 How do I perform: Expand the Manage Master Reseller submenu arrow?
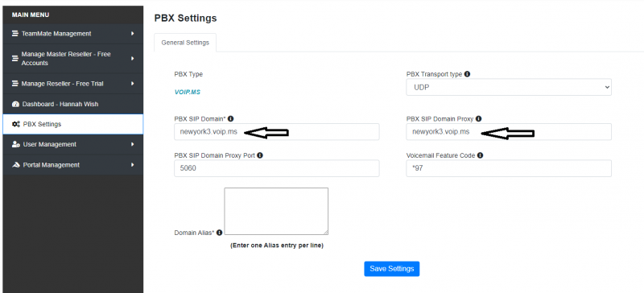pos(133,59)
